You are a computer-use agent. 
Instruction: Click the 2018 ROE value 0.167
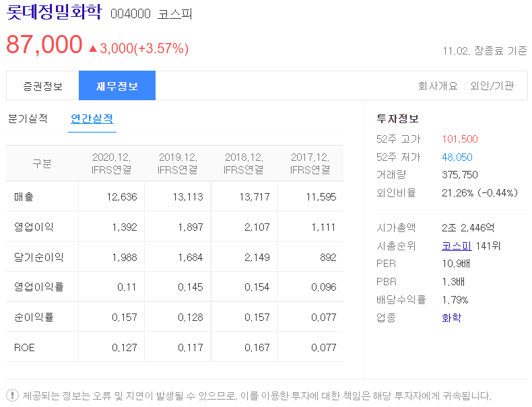[x=257, y=348]
